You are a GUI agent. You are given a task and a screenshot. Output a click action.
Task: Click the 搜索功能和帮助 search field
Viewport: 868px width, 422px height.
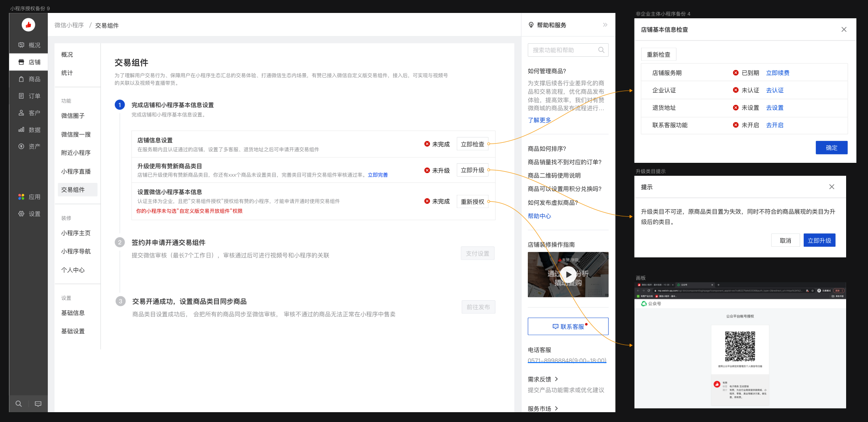(563, 50)
